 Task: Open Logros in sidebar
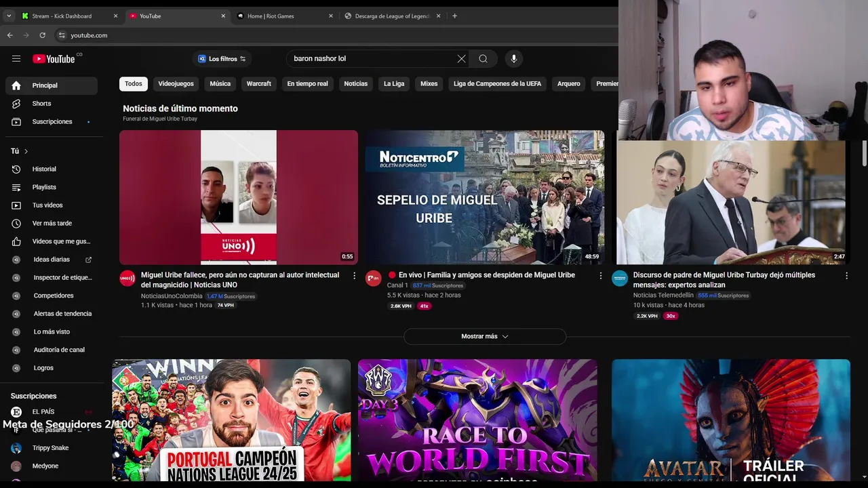click(x=52, y=368)
